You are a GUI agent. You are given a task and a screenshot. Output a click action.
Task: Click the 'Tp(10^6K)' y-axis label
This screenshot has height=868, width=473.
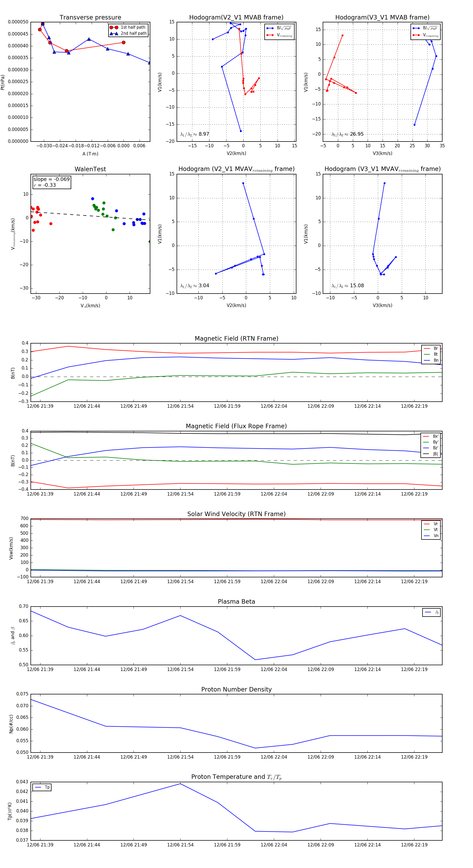10,811
